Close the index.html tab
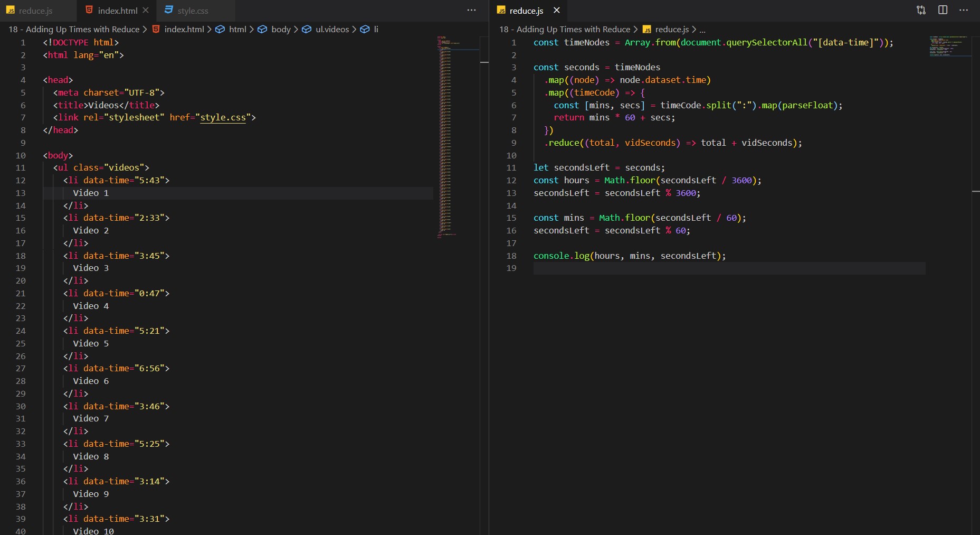The image size is (980, 535). pos(146,10)
